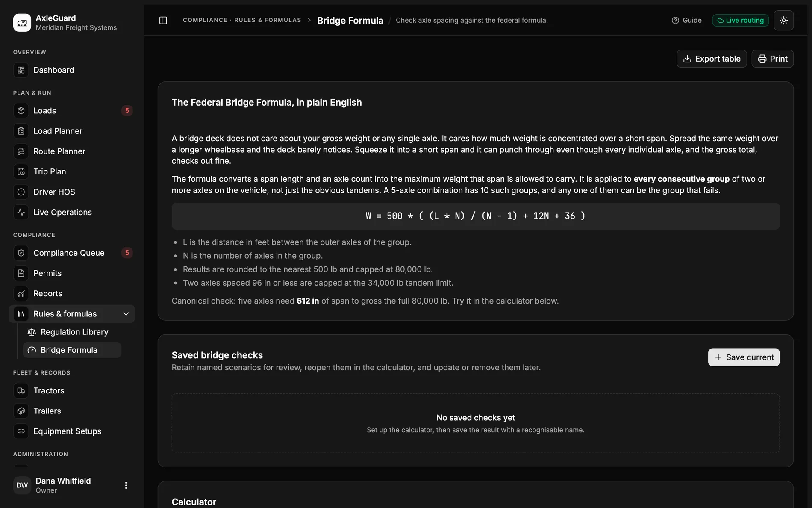
Task: Open Loads via its box icon
Action: coord(21,110)
